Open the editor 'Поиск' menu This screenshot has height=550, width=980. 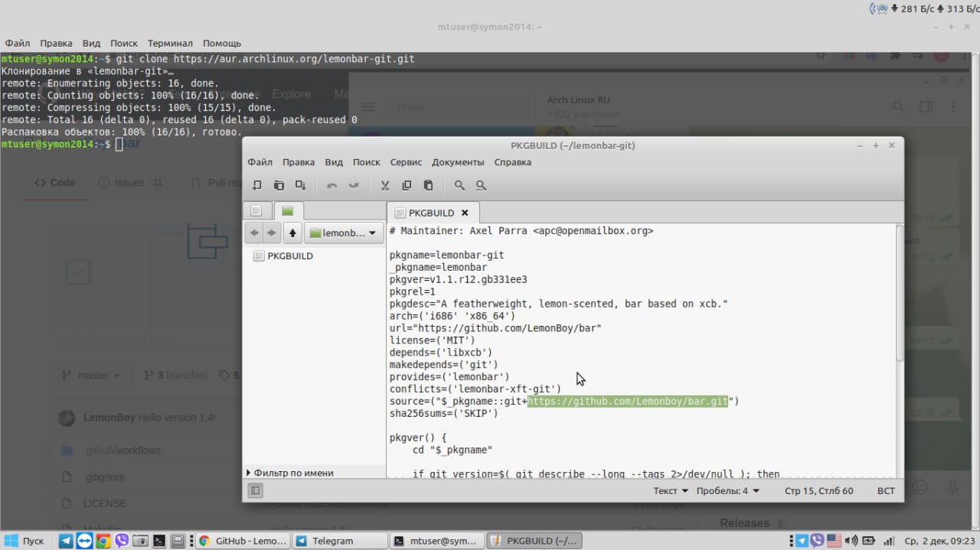pyautogui.click(x=367, y=162)
